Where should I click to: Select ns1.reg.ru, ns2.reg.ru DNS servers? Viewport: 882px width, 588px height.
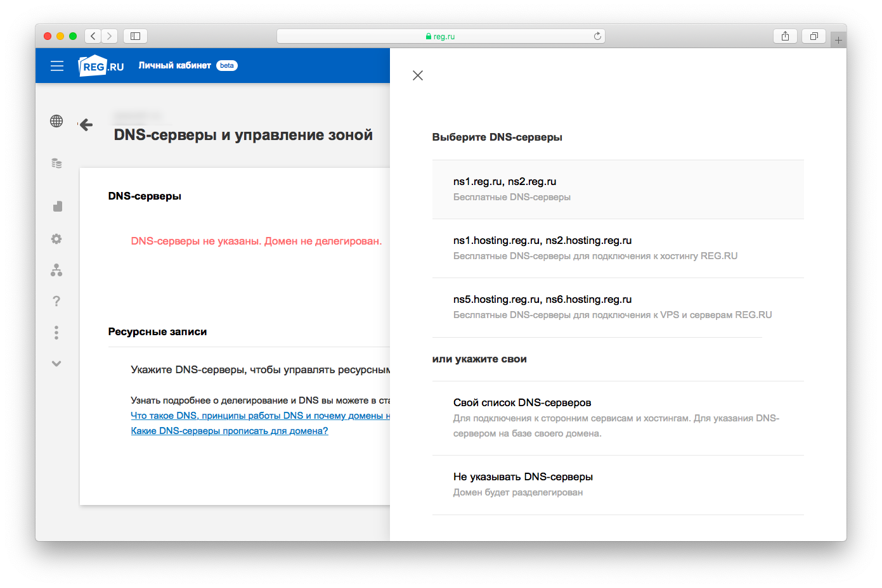pos(618,189)
